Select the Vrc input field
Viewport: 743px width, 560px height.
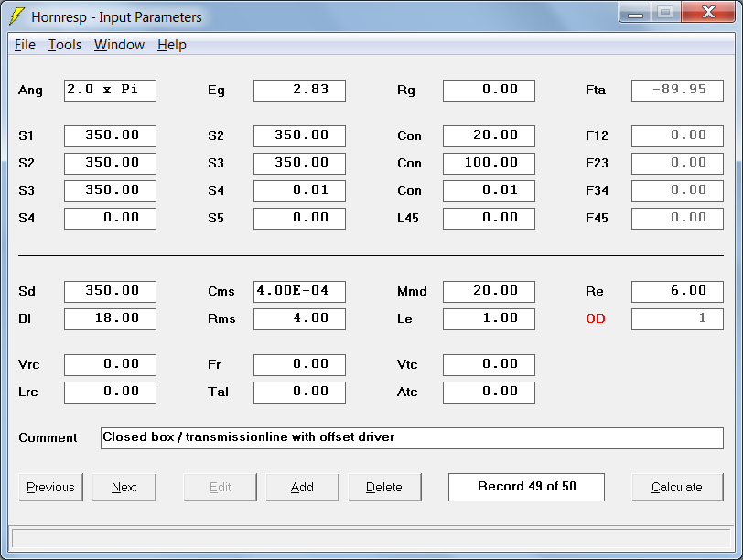pos(110,365)
